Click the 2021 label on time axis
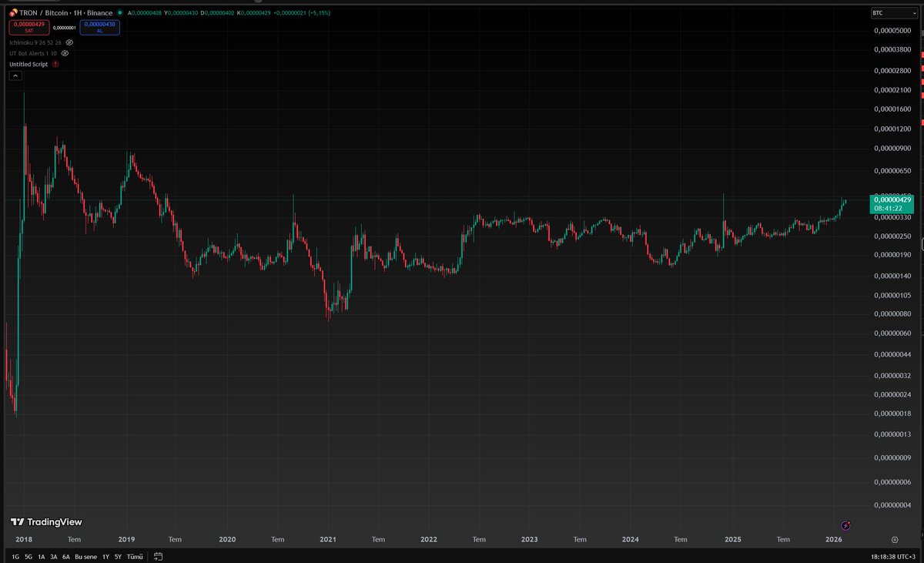Screen dimensions: 924x563 [x=328, y=540]
